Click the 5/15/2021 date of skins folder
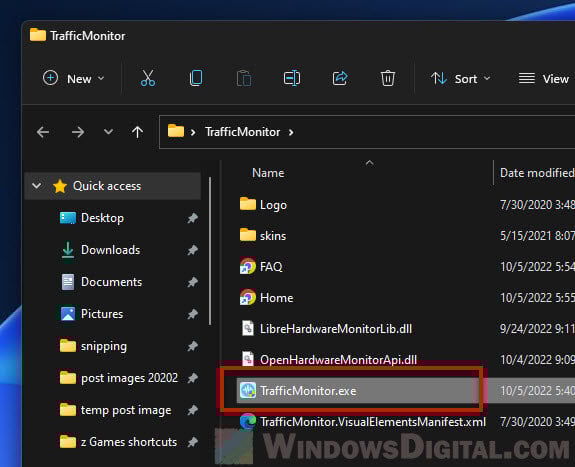 pos(537,236)
